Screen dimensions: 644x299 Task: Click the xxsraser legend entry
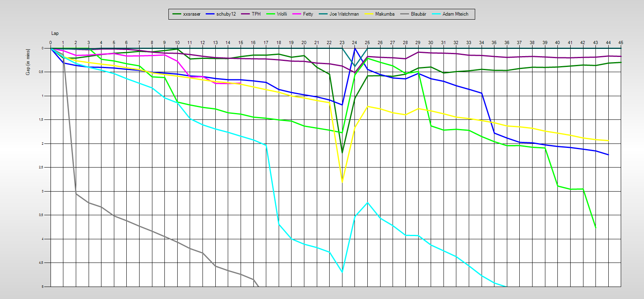pos(186,14)
